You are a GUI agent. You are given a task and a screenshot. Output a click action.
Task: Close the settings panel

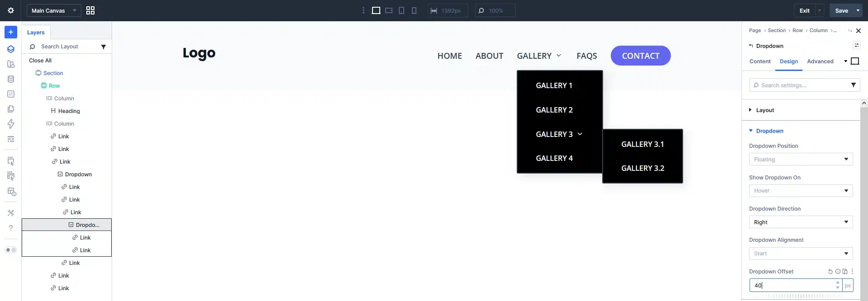click(859, 31)
